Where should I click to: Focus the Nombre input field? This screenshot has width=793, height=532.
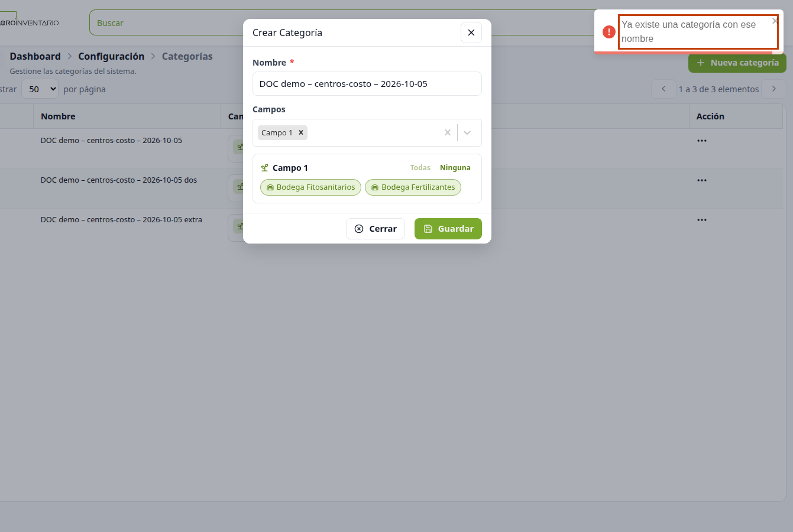tap(367, 84)
